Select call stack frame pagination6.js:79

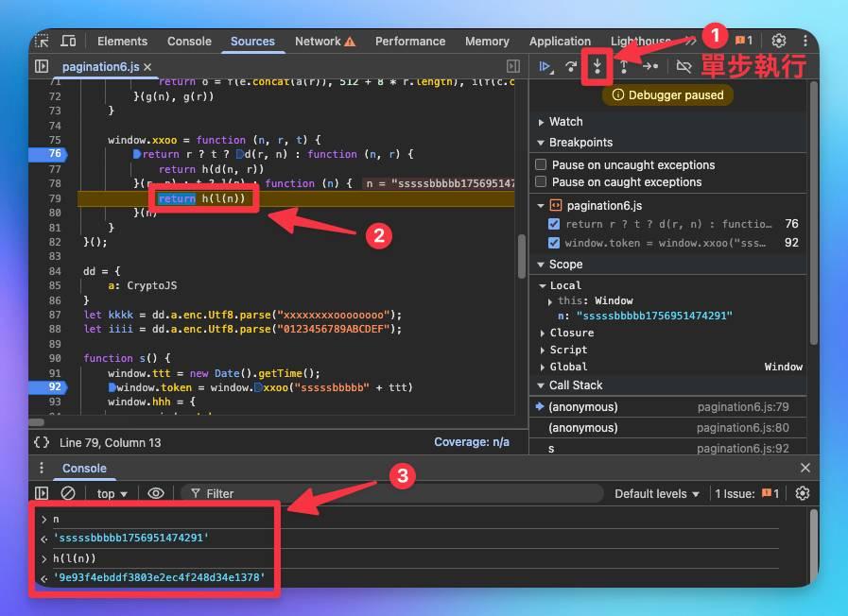click(x=668, y=407)
